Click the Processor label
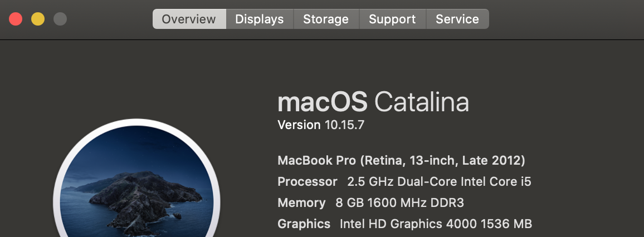644x237 pixels. (x=307, y=182)
